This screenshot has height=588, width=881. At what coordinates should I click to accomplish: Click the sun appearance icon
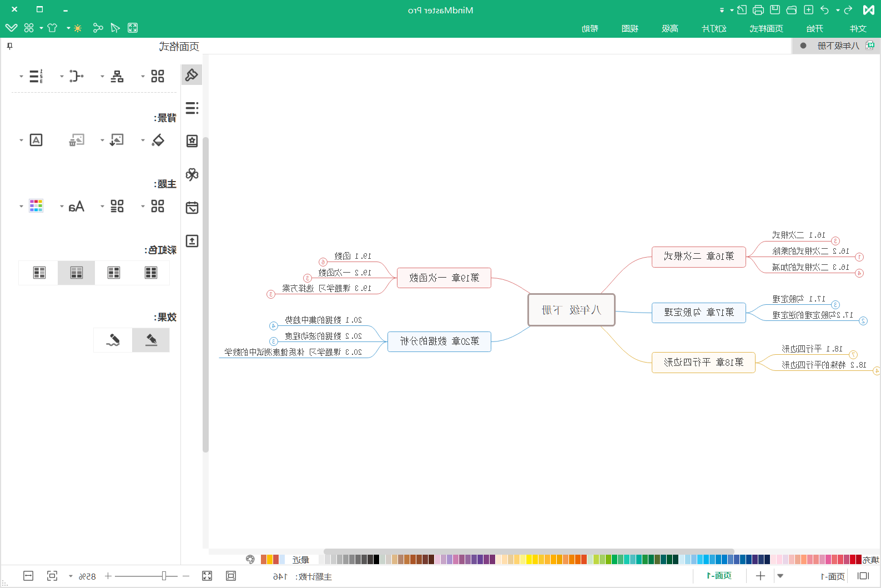[78, 28]
